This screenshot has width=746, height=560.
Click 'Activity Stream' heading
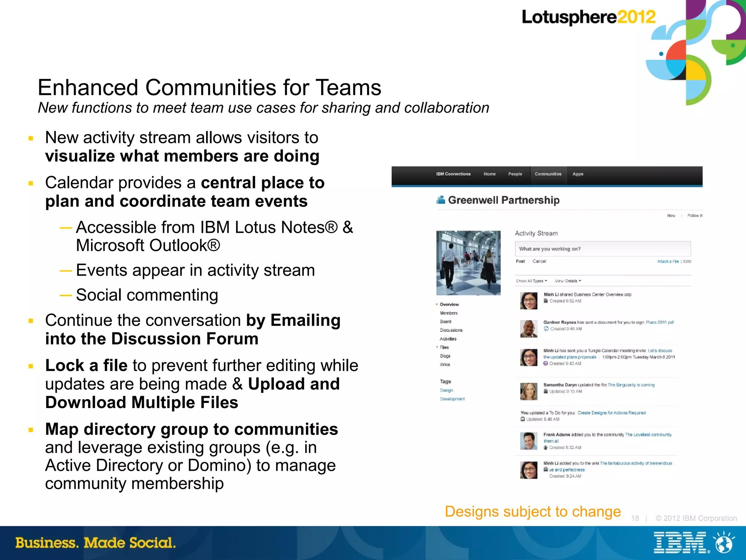click(536, 233)
